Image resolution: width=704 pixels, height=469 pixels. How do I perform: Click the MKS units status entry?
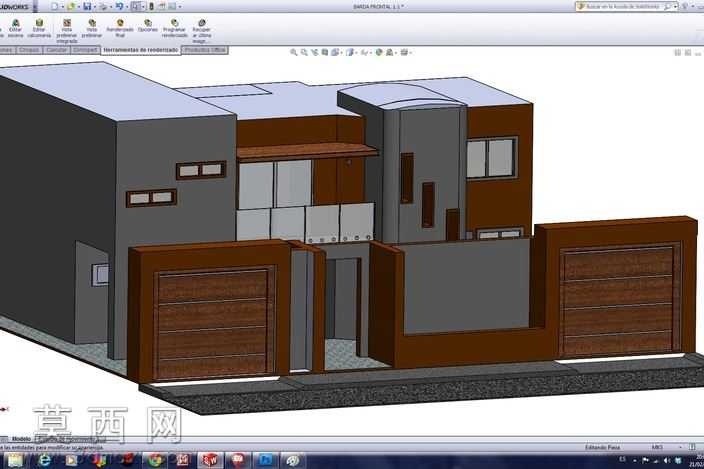click(657, 447)
